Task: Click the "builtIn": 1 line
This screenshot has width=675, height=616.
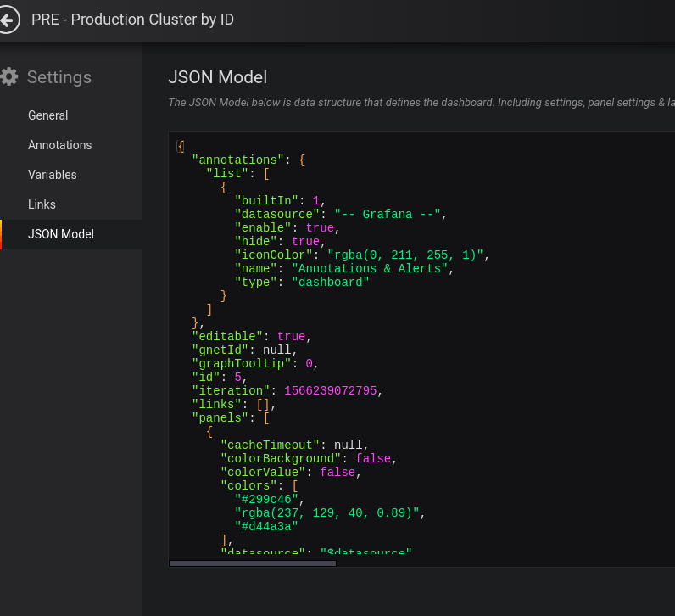Action: pos(280,201)
